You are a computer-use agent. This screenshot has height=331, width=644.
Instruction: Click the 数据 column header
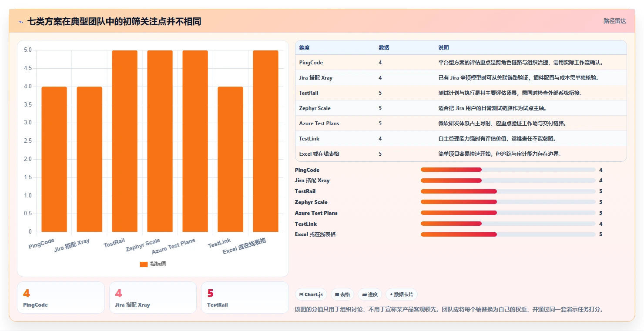click(x=384, y=47)
